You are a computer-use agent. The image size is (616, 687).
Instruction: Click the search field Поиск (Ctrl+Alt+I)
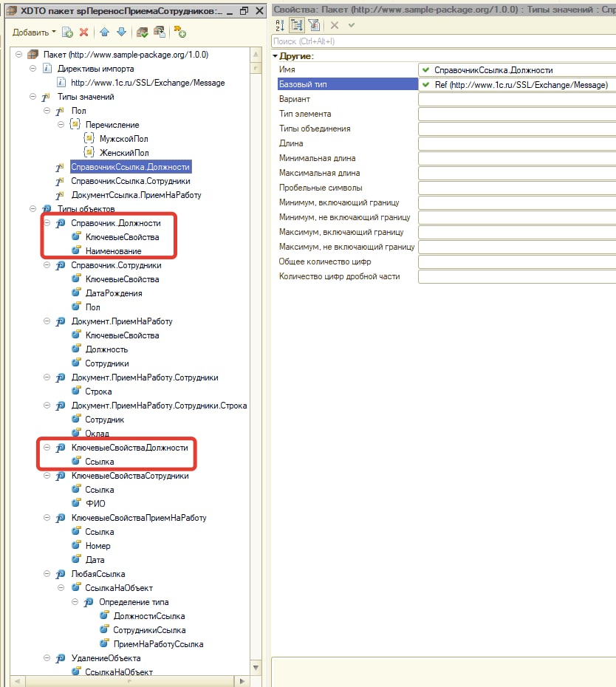[x=443, y=41]
